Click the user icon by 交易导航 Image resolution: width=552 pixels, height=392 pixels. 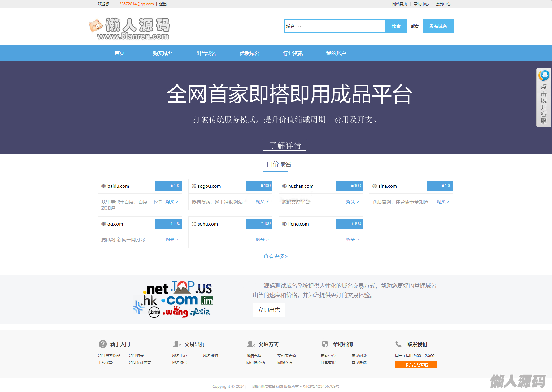(x=177, y=344)
